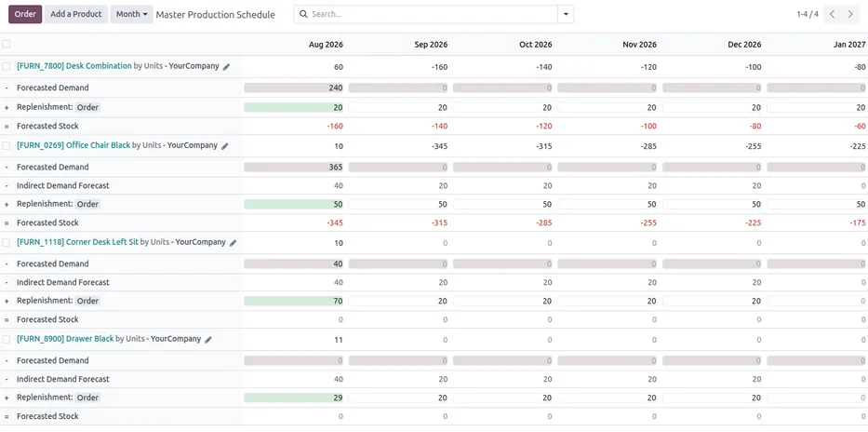This screenshot has height=432, width=868.
Task: Click the Aug 2026 column header
Action: point(326,45)
